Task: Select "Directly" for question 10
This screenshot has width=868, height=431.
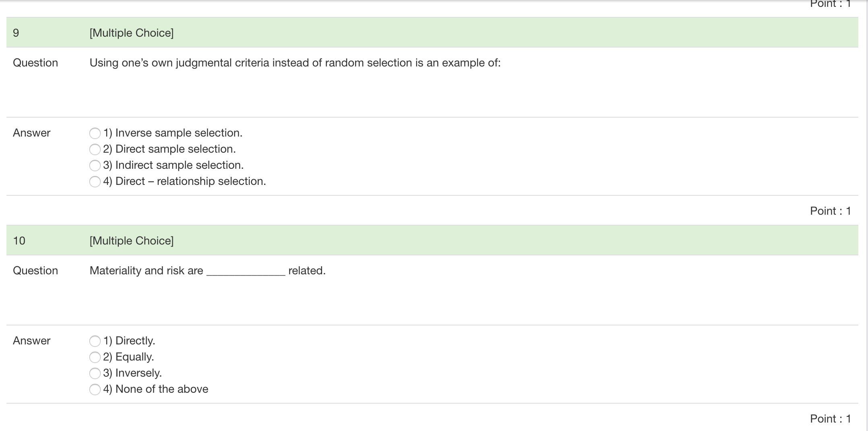Action: (x=95, y=340)
